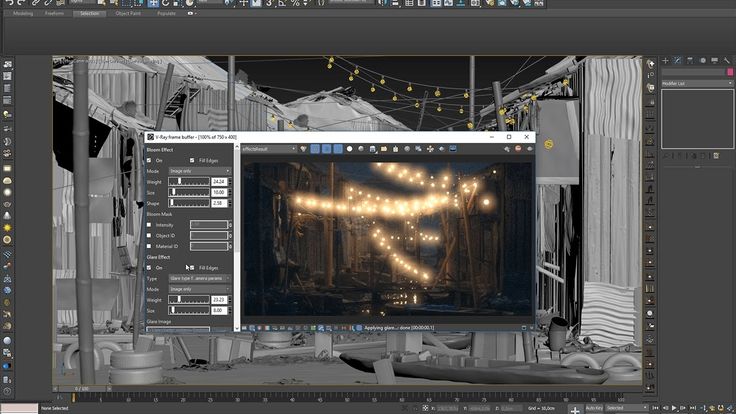Screen dimensions: 736x414
Task: Select the Rotate tool in main toolbar
Action: [166, 3]
